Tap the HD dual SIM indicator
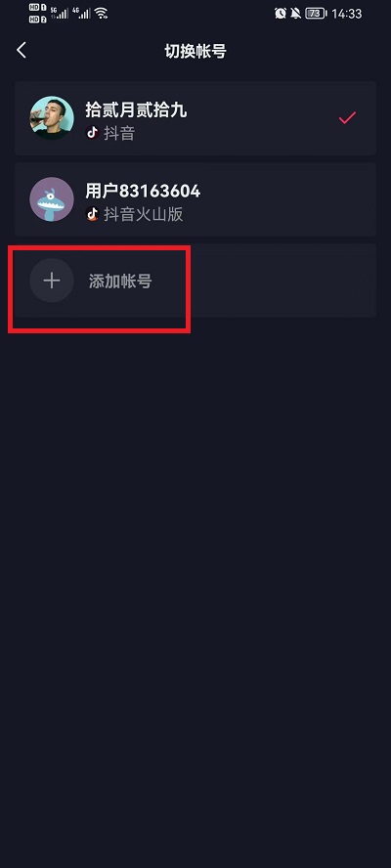 (x=38, y=14)
